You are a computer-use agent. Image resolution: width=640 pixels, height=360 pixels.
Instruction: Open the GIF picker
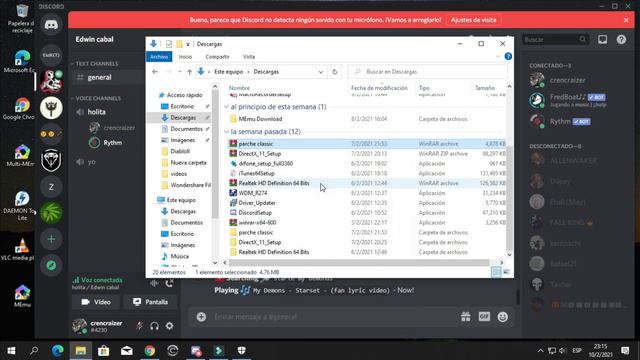tap(484, 316)
